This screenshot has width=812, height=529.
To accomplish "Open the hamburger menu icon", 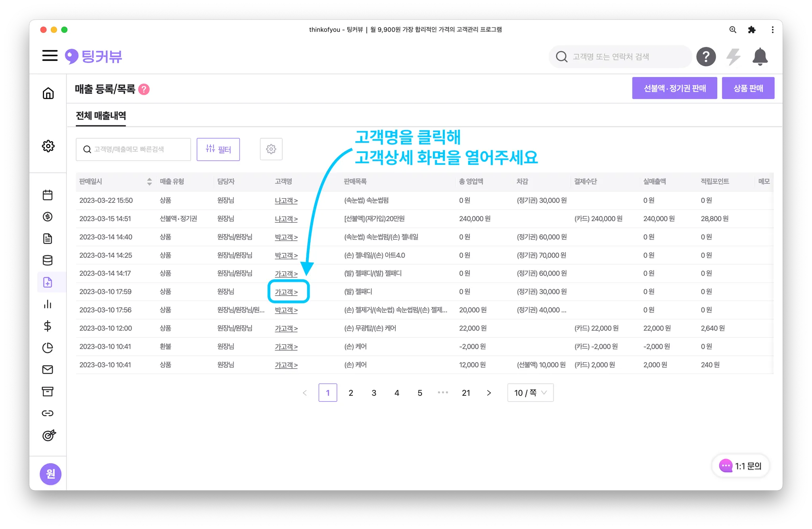I will point(50,55).
